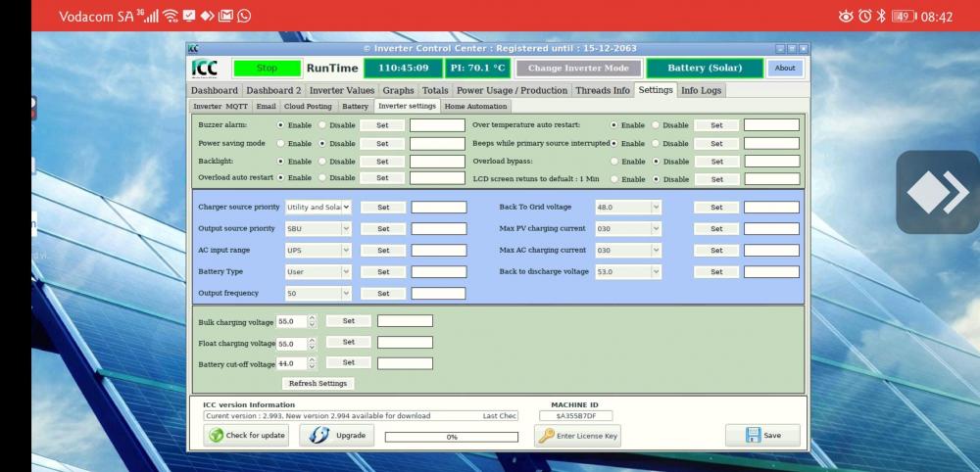The image size is (980, 472).
Task: Expand the Output source priority dropdown
Action: (346, 229)
